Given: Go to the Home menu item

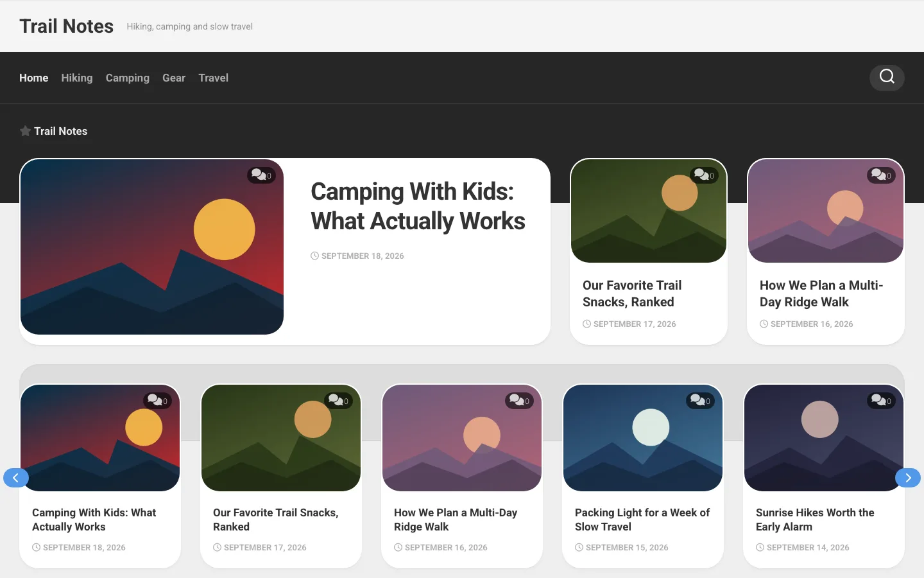Looking at the screenshot, I should click(x=34, y=78).
